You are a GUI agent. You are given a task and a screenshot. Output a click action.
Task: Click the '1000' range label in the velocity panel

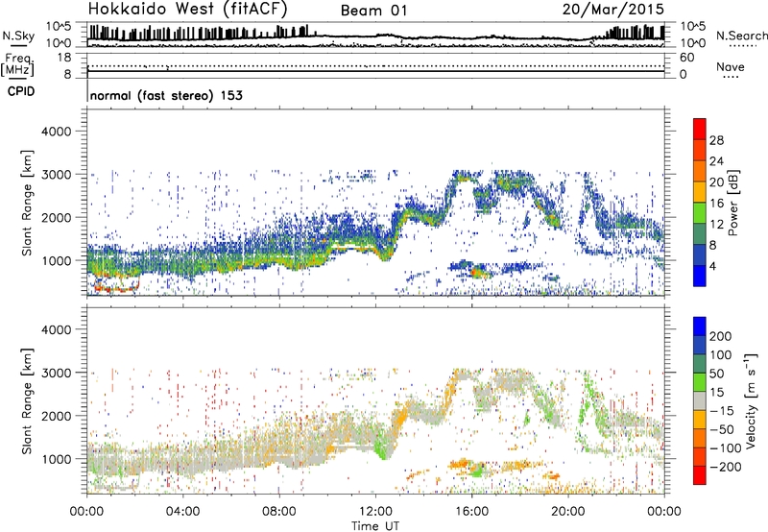tap(57, 459)
